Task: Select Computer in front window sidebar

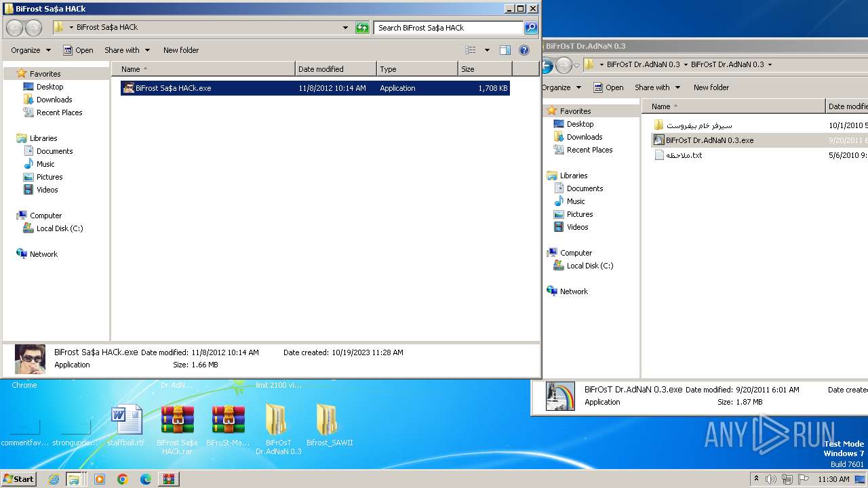Action: pos(45,216)
